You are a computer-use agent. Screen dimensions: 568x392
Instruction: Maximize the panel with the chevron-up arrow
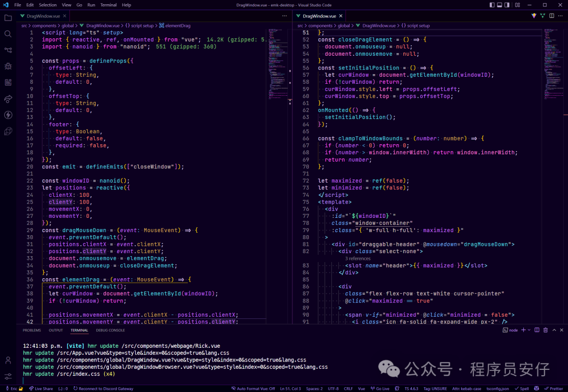[x=554, y=330]
